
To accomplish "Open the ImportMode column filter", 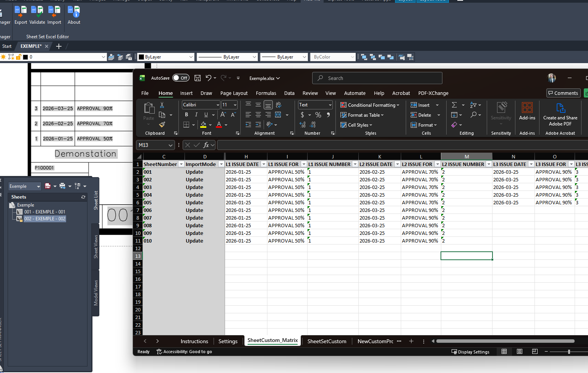I will tap(221, 164).
